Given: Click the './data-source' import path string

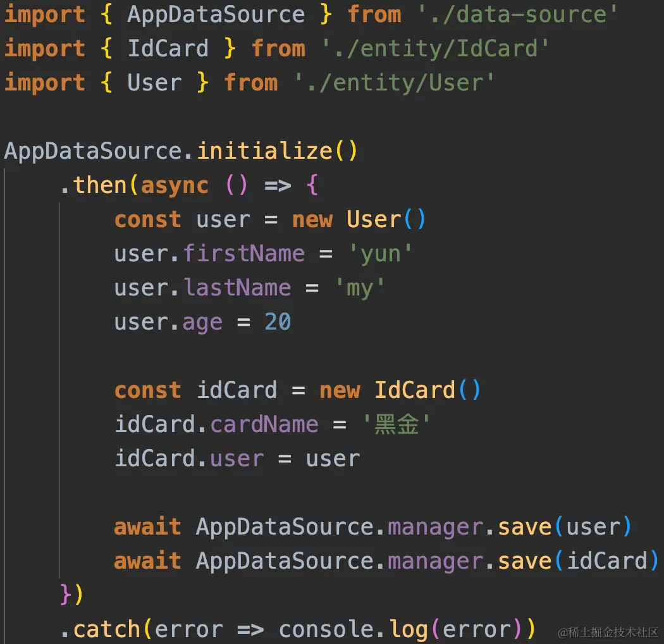Looking at the screenshot, I should point(517,15).
